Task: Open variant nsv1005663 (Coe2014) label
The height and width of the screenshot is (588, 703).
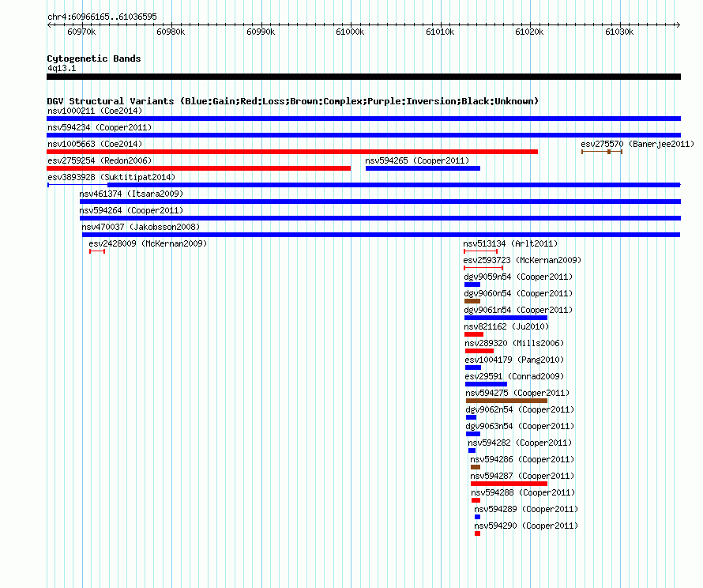Action: [x=95, y=144]
